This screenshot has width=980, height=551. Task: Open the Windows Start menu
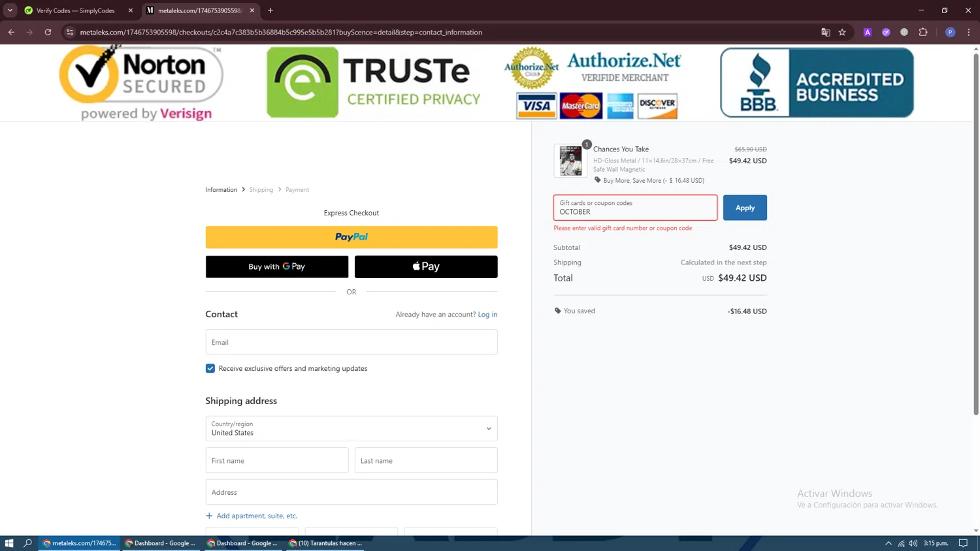coord(9,543)
